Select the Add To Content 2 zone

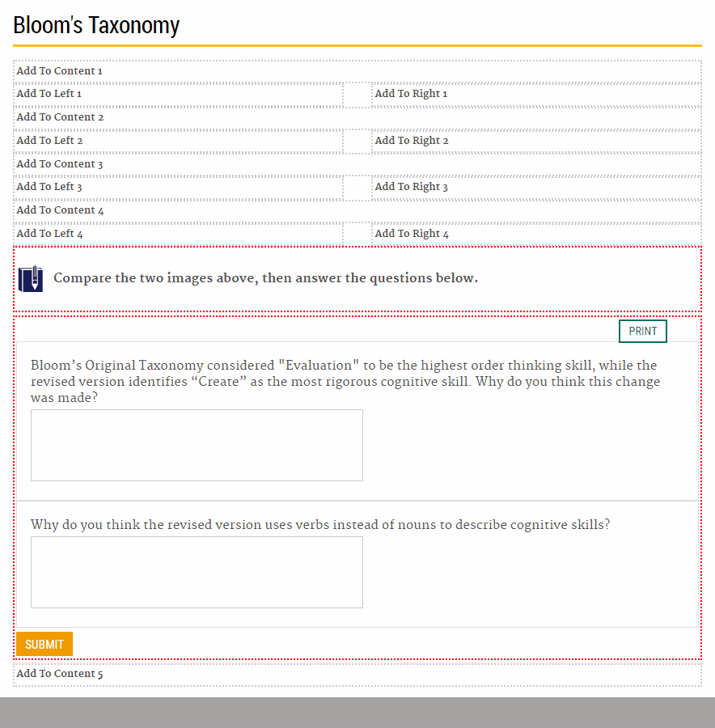click(x=357, y=118)
